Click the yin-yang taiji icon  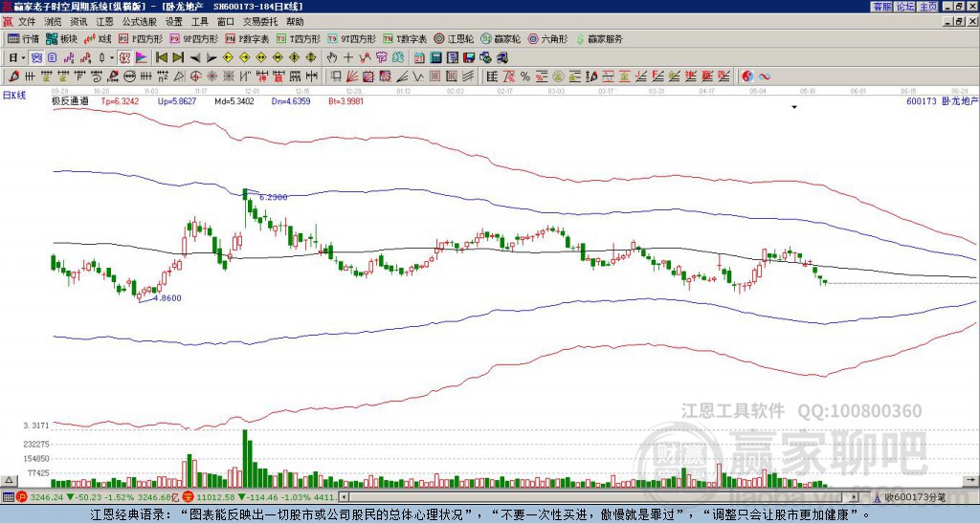747,76
